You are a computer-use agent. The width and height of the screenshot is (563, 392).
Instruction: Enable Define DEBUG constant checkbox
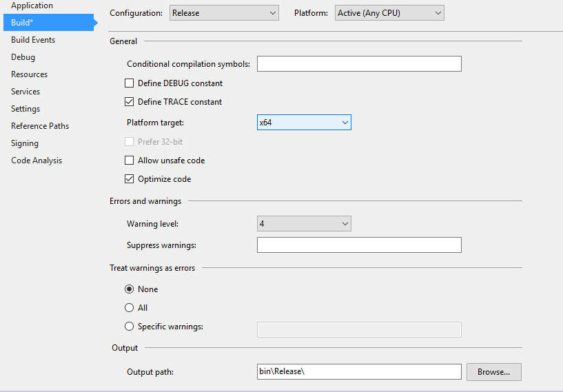[129, 83]
